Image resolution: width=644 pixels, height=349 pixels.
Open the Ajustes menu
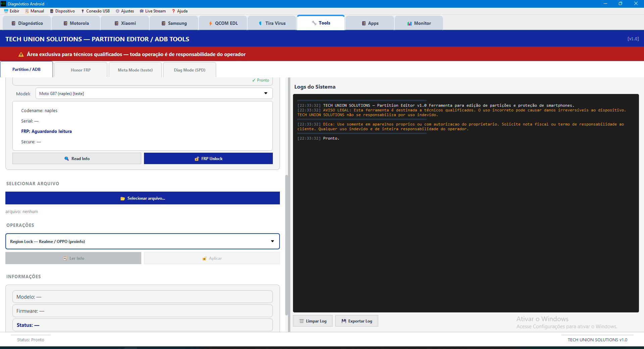[125, 11]
